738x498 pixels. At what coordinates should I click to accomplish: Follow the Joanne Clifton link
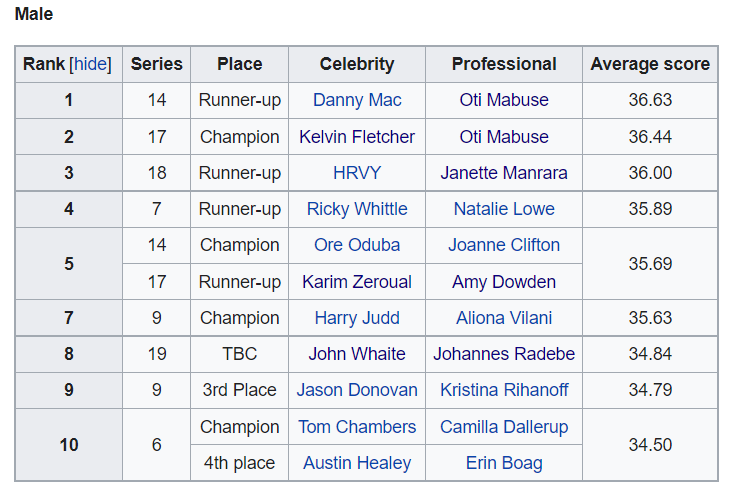[504, 245]
